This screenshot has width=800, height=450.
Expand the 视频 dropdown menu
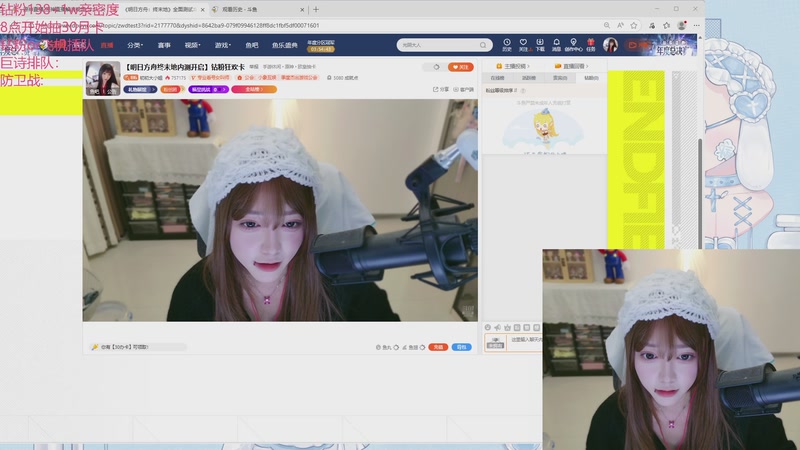pos(192,45)
